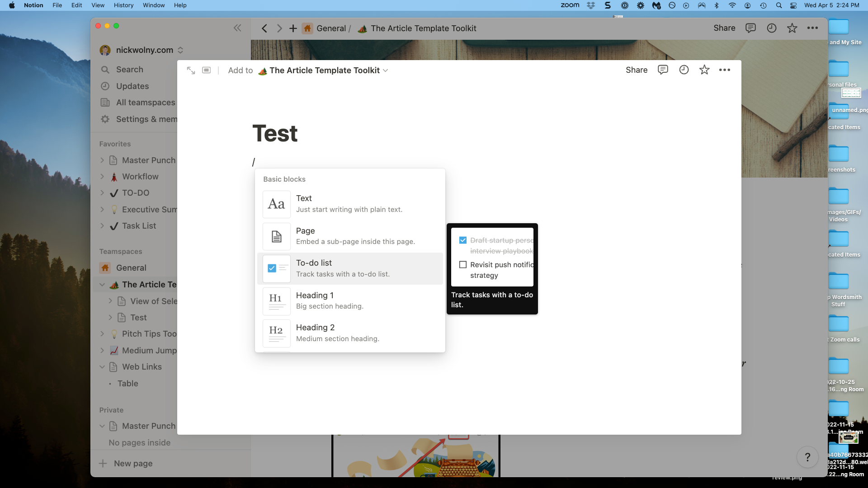Uncheck the Draft startup persona checkbox
This screenshot has height=488, width=868.
pos(463,240)
